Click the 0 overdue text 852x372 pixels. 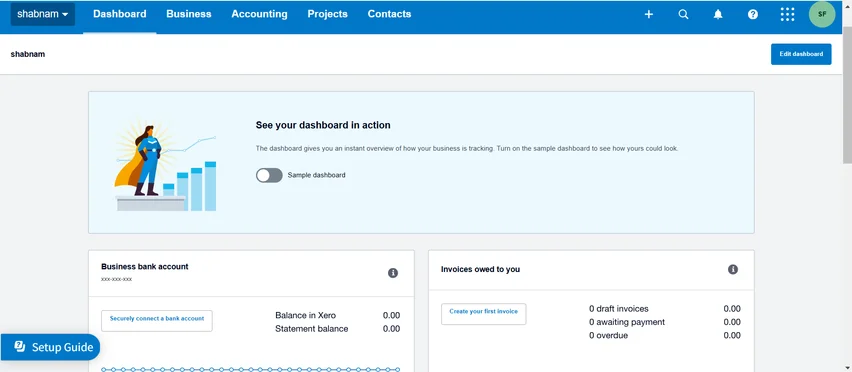609,336
